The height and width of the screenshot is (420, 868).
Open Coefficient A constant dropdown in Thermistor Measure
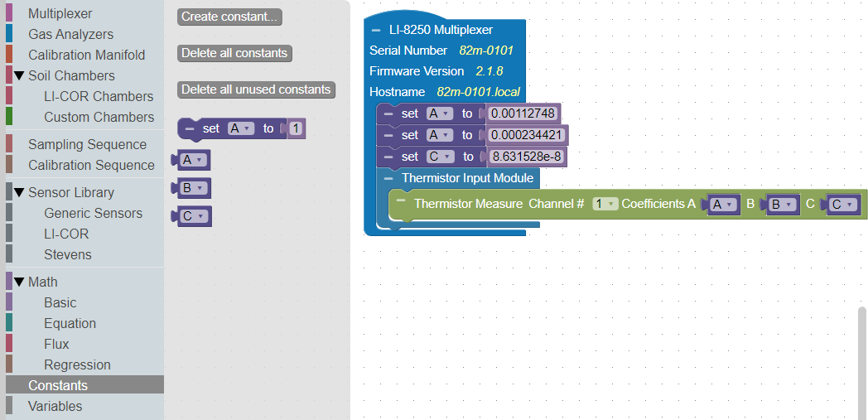click(x=724, y=205)
